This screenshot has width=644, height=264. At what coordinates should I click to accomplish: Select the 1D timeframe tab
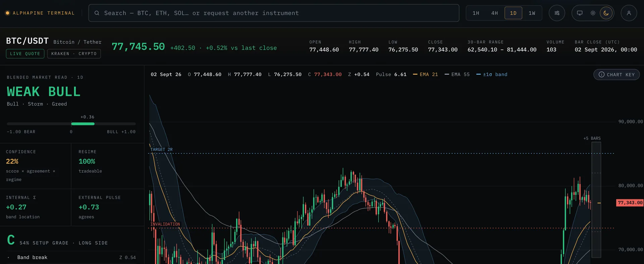tap(513, 13)
